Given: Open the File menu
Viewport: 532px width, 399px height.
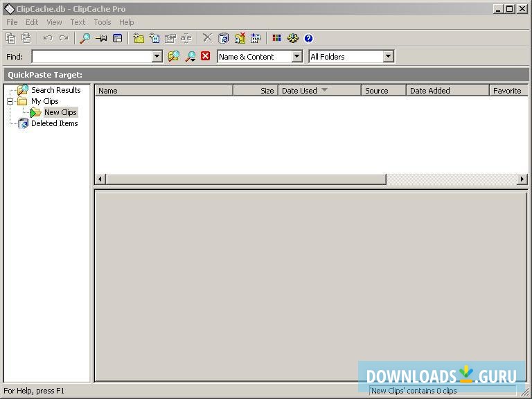Looking at the screenshot, I should [x=12, y=22].
